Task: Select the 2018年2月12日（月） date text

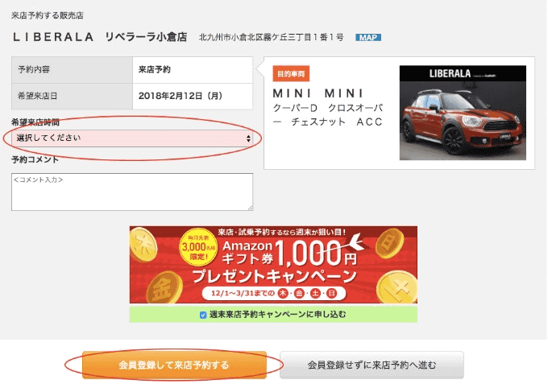Action: (181, 96)
